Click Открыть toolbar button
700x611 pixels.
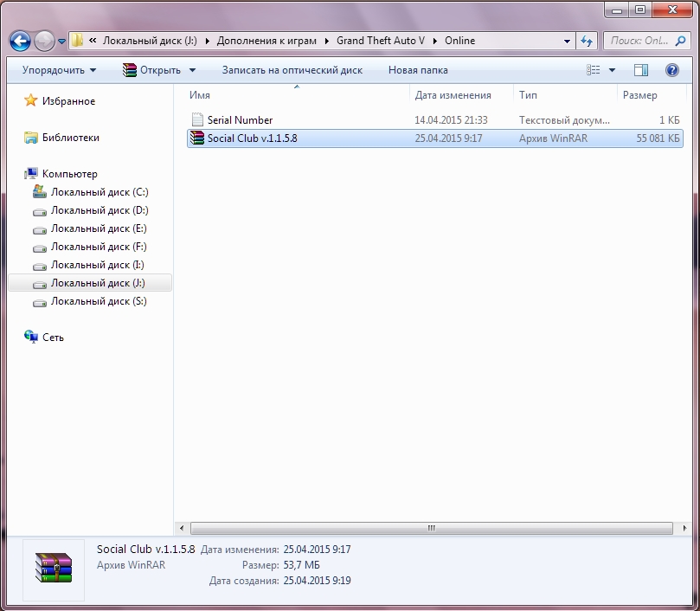(151, 70)
